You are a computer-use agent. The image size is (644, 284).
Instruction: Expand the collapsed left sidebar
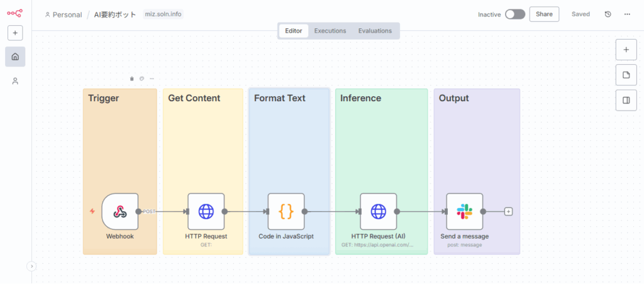click(31, 266)
